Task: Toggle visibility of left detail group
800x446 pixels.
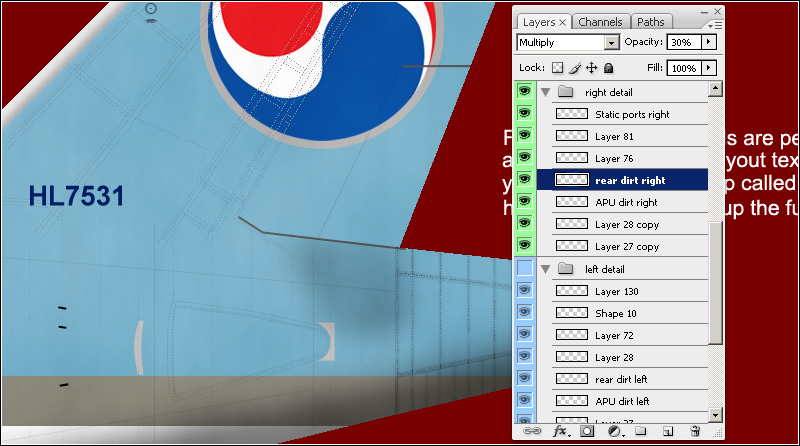Action: 524,268
